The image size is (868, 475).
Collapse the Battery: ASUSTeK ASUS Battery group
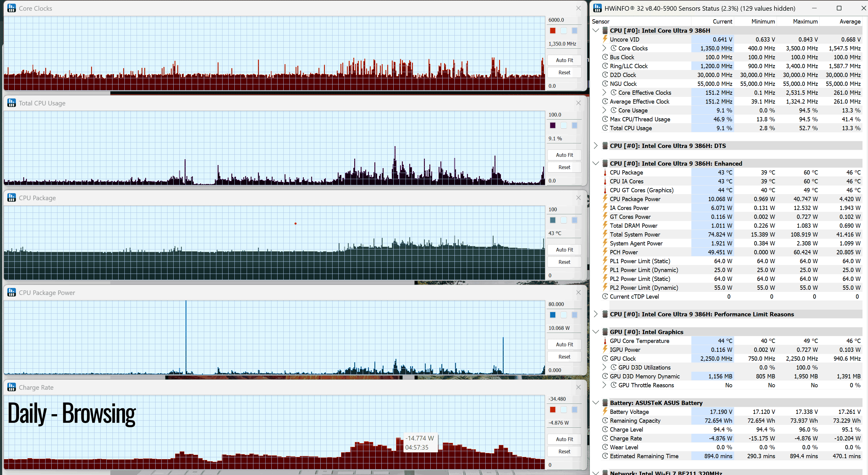coord(595,403)
